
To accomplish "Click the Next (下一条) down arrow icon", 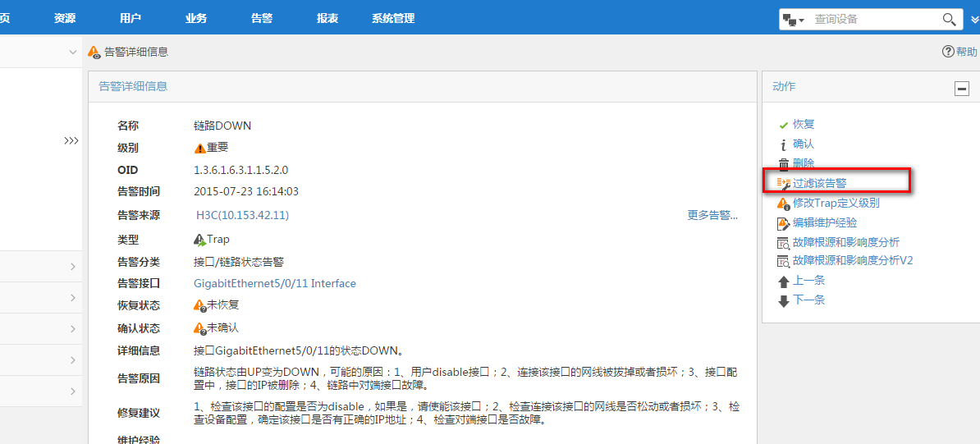I will [x=783, y=300].
